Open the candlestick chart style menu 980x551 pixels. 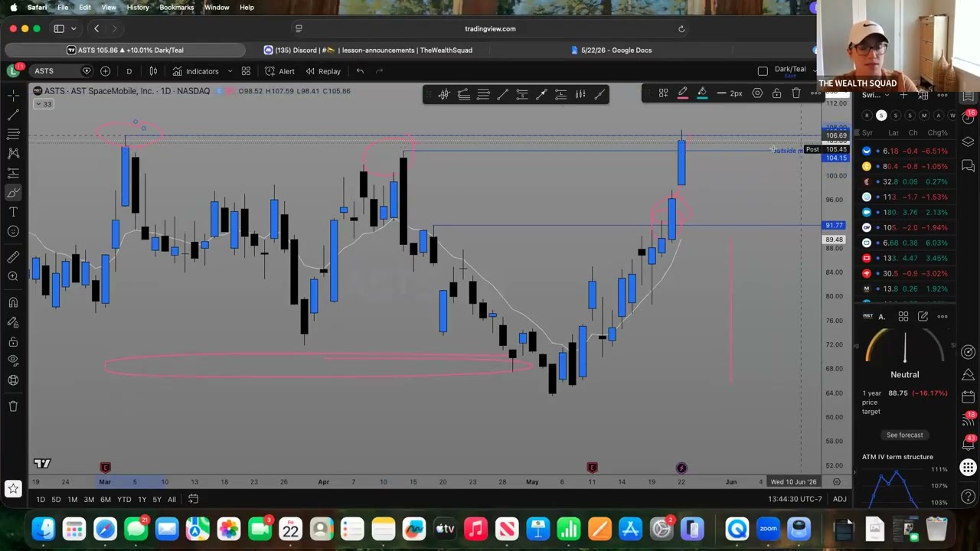coord(153,71)
